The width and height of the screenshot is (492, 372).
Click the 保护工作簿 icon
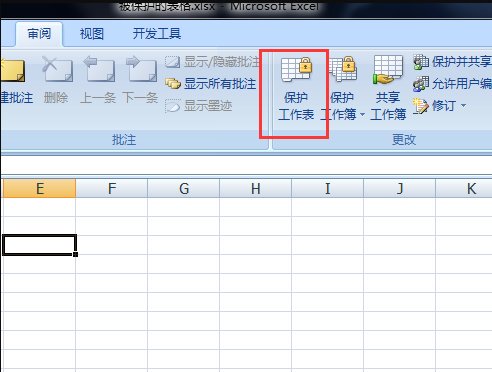point(343,69)
